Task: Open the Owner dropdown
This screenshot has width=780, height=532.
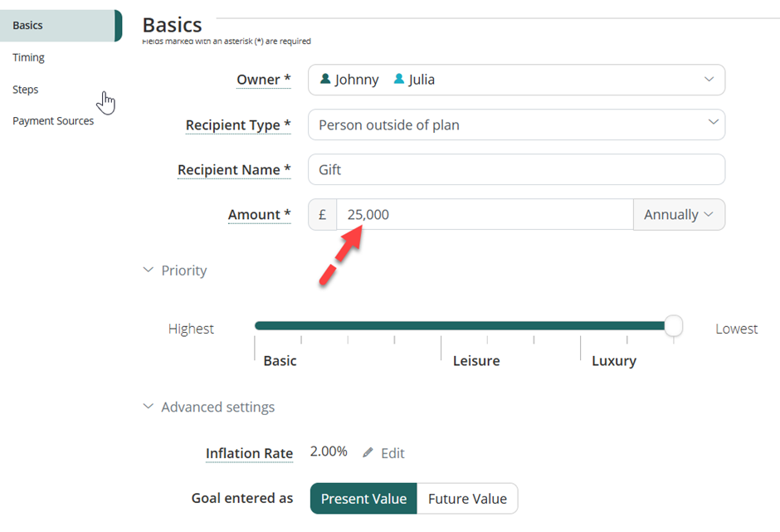Action: 709,80
